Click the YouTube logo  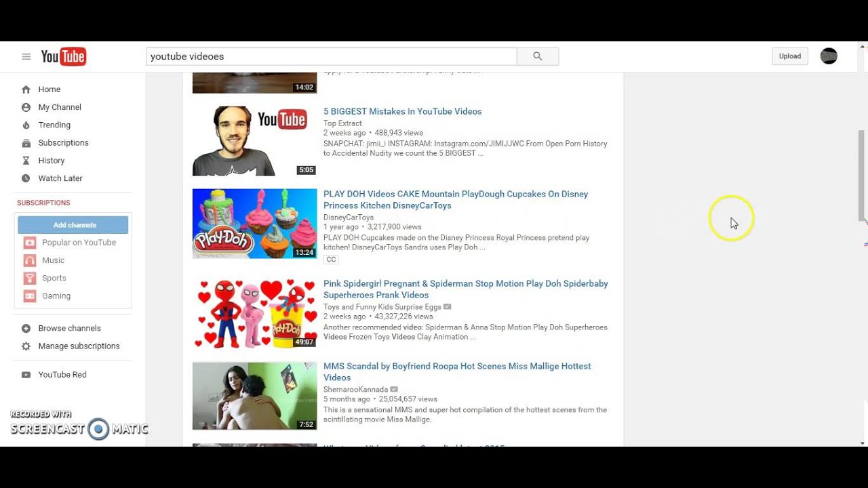coord(64,57)
